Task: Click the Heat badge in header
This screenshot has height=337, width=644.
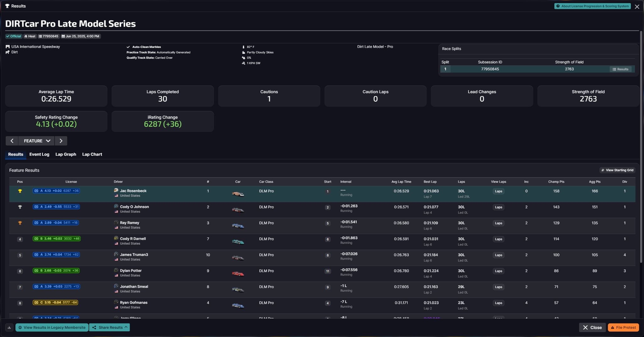Action: coord(30,36)
